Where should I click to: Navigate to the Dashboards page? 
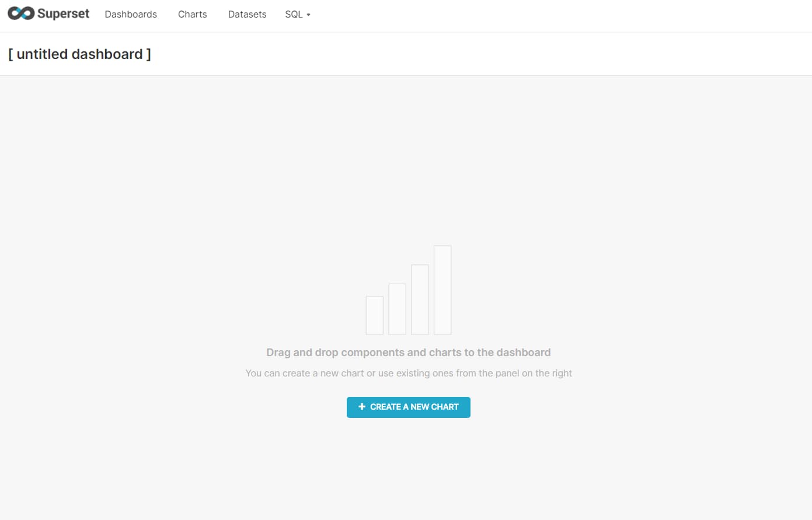tap(131, 14)
